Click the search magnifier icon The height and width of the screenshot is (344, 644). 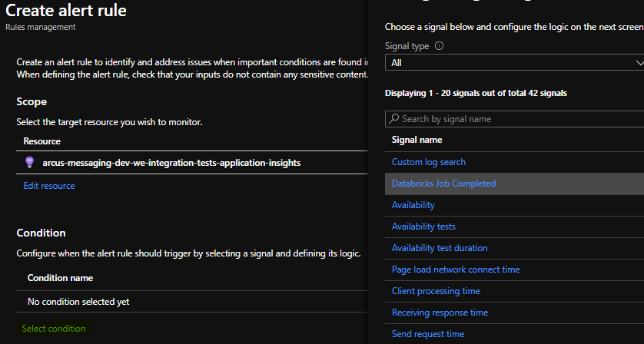(x=394, y=119)
